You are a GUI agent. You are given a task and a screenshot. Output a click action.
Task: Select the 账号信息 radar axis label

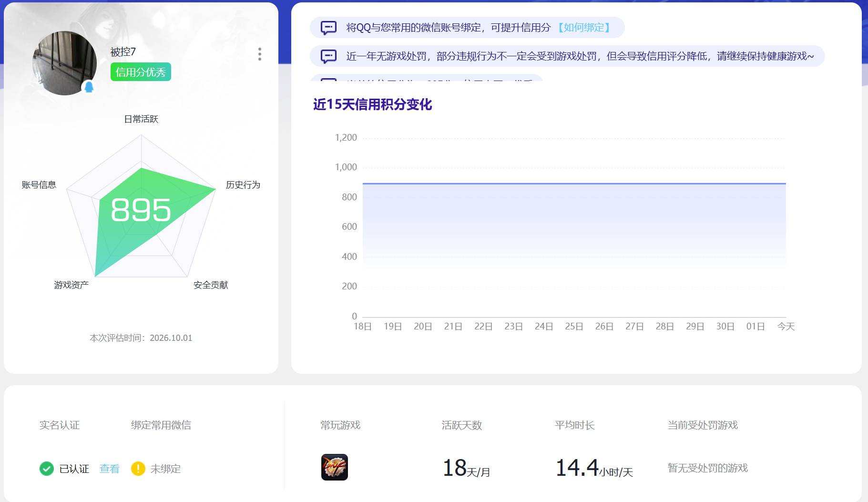39,185
